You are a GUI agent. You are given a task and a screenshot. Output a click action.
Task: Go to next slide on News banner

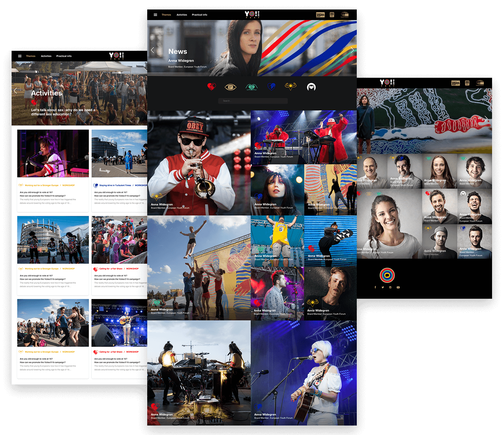[352, 50]
